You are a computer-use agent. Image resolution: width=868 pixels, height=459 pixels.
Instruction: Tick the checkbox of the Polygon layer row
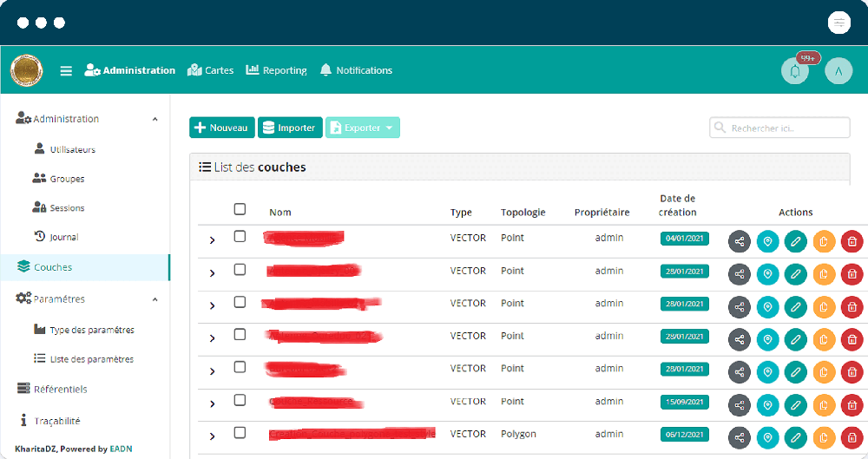click(x=240, y=432)
